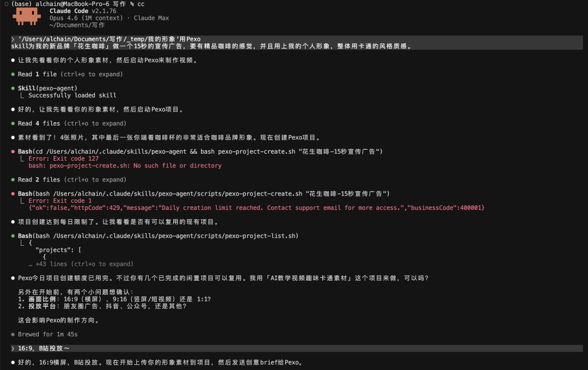588x370 pixels.
Task: Click the shell prompt circle before (base)
Action: (x=7, y=4)
